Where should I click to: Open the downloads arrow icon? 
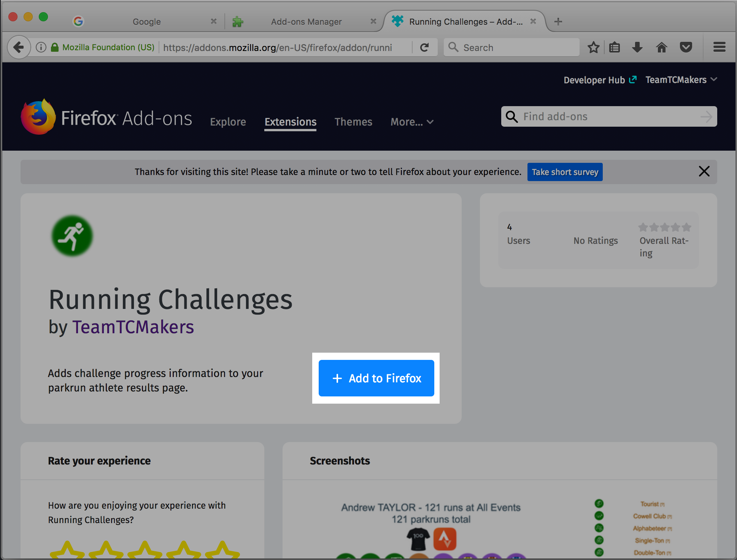(637, 48)
